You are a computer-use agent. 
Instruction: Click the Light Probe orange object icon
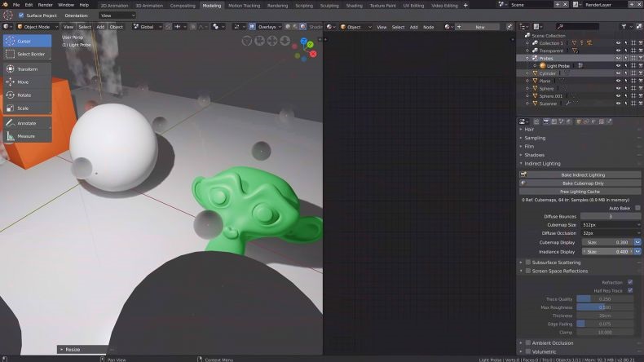point(543,66)
